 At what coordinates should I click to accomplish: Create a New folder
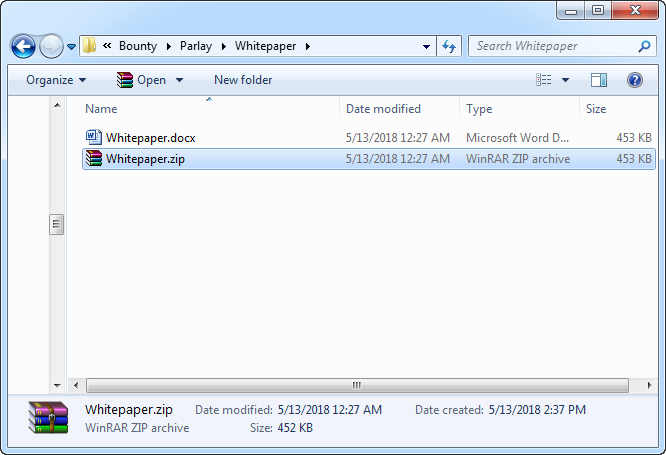[x=243, y=80]
